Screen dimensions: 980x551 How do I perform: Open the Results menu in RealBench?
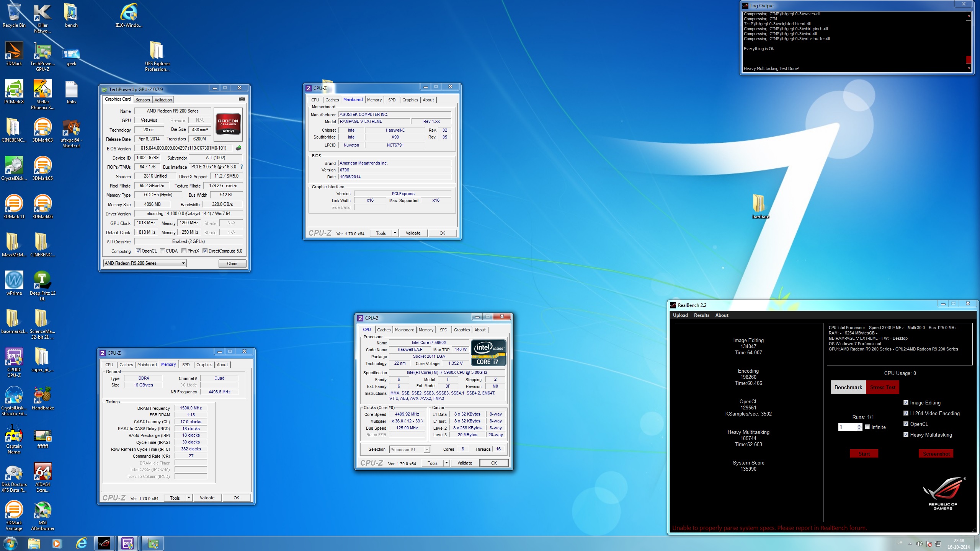pos(701,315)
